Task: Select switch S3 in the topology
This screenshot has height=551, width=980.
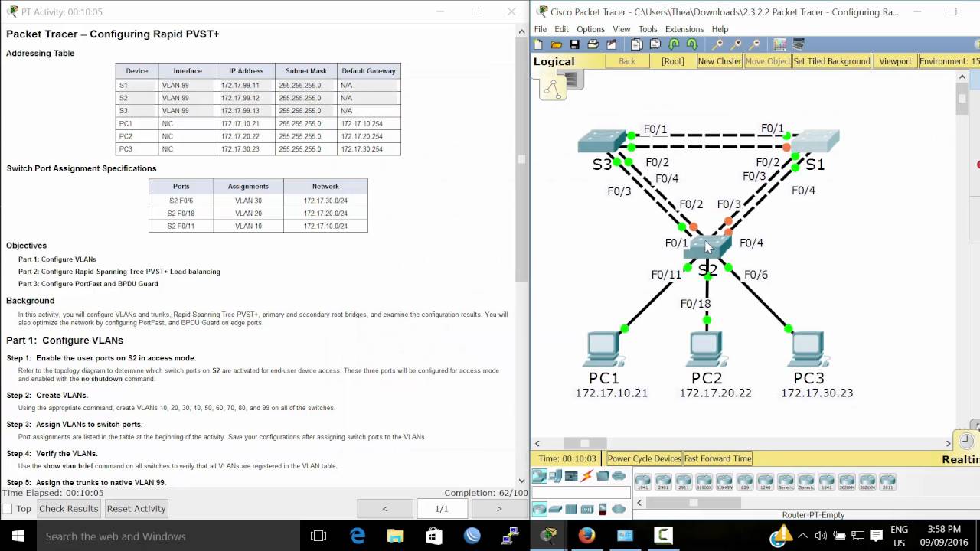Action: tap(603, 141)
